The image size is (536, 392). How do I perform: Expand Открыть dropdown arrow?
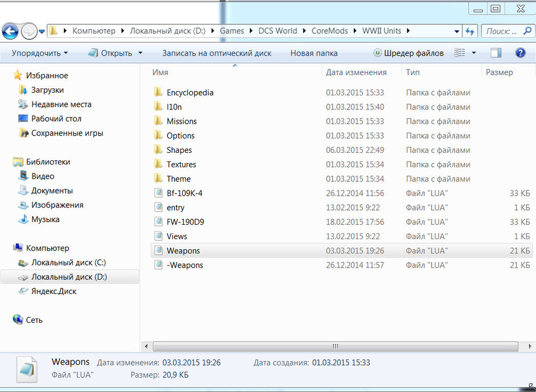point(140,53)
